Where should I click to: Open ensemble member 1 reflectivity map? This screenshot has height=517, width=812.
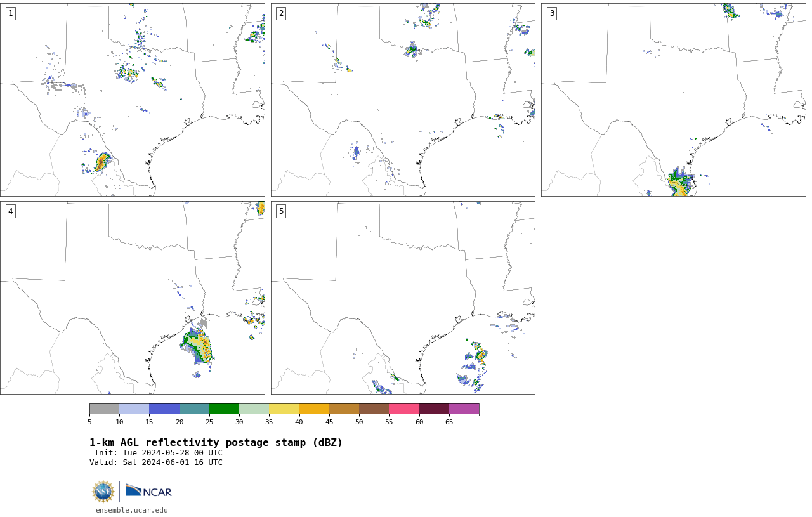133,100
